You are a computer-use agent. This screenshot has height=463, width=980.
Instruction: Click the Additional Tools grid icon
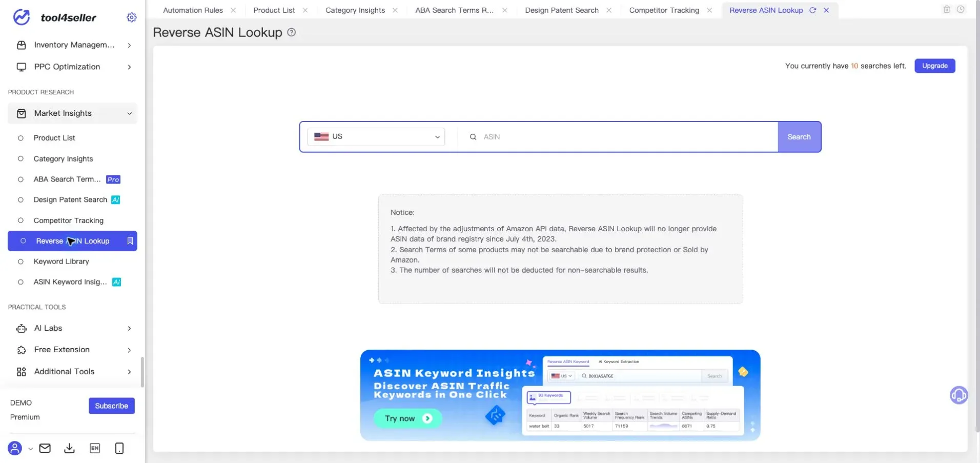(22, 372)
